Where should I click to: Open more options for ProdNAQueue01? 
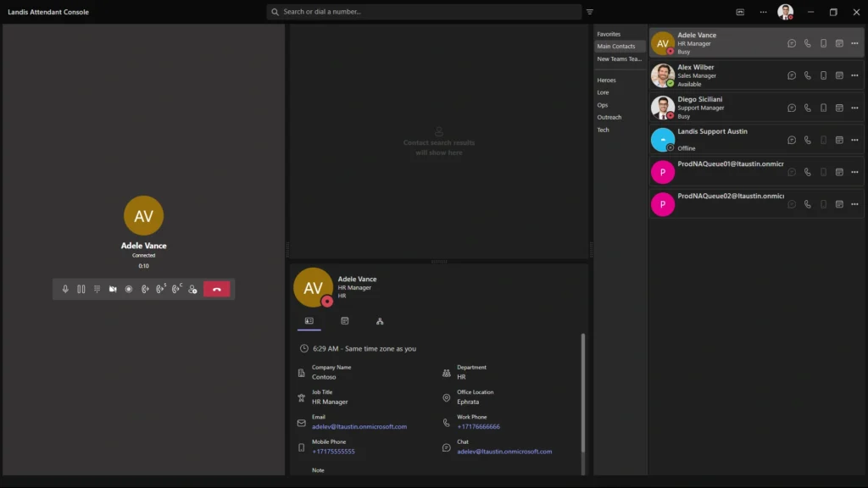[x=854, y=172]
